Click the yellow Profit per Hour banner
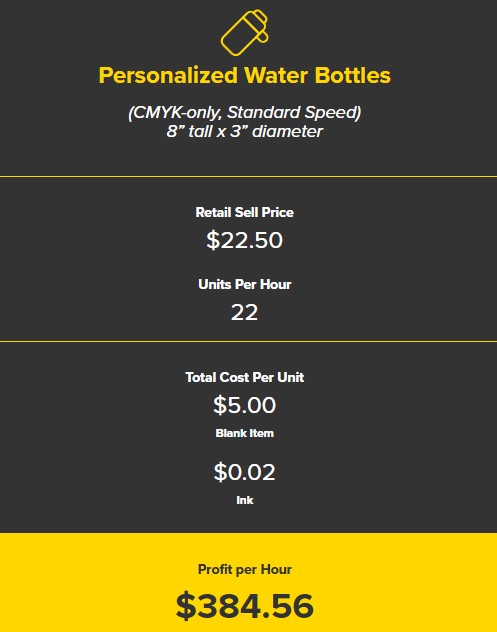497x632 pixels. coord(248,582)
